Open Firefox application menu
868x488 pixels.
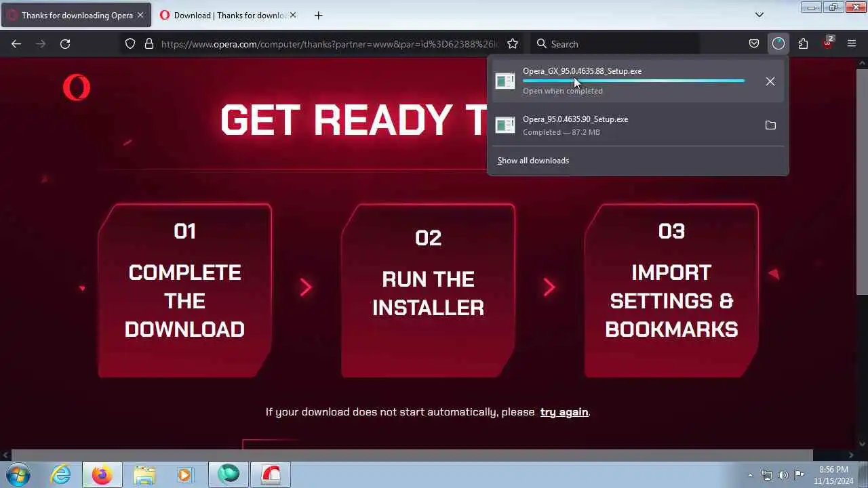point(852,43)
